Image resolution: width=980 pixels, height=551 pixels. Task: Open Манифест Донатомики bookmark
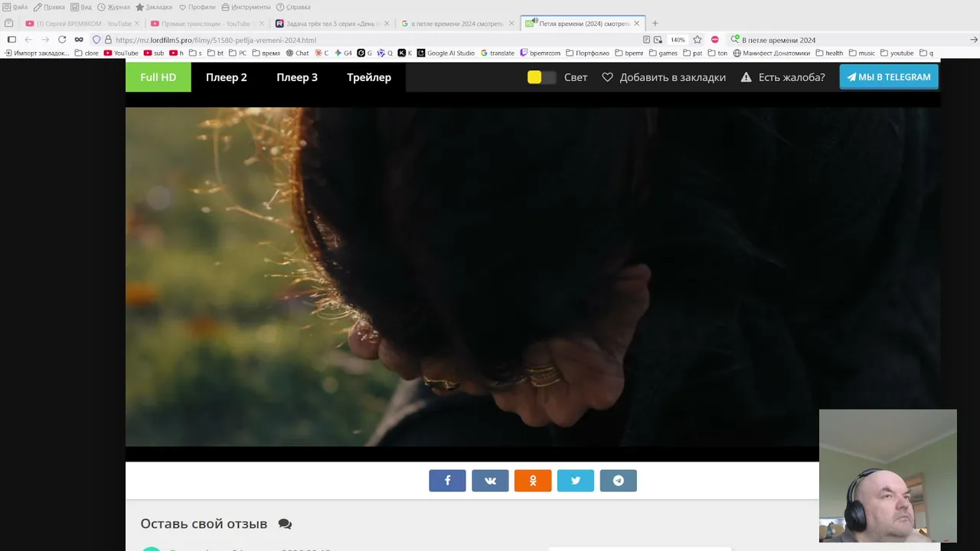tap(771, 54)
